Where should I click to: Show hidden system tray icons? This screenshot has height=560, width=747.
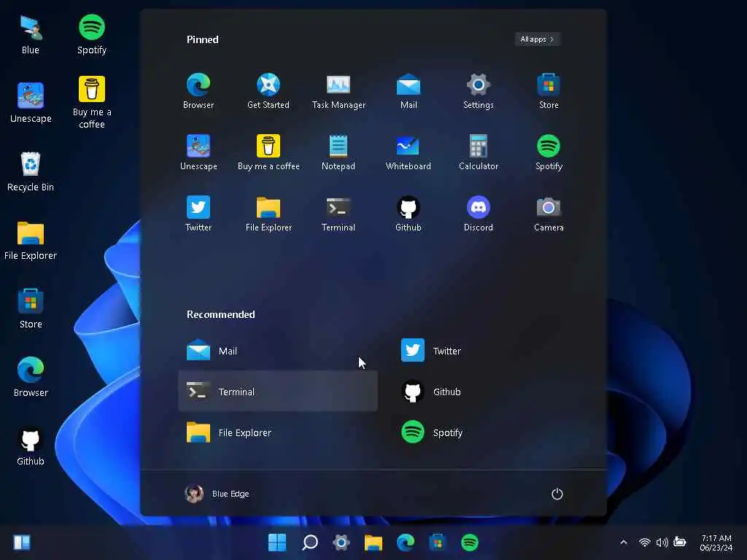click(x=623, y=542)
